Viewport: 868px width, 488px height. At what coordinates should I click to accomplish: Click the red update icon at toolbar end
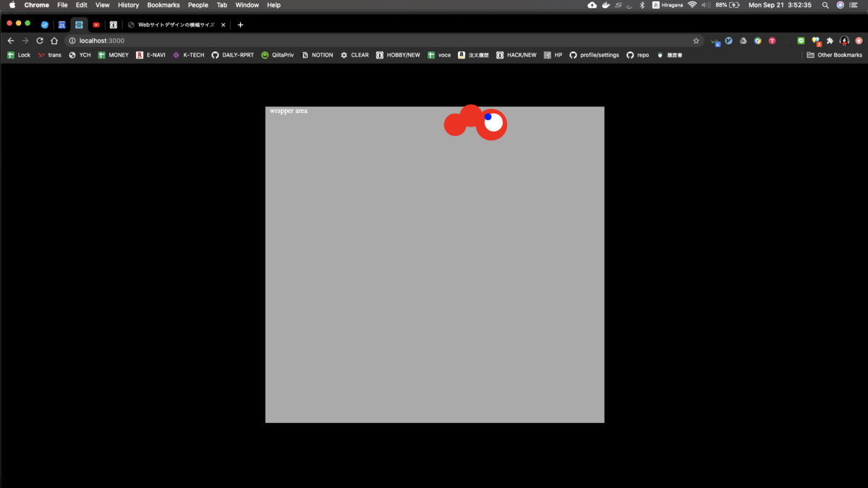click(859, 40)
